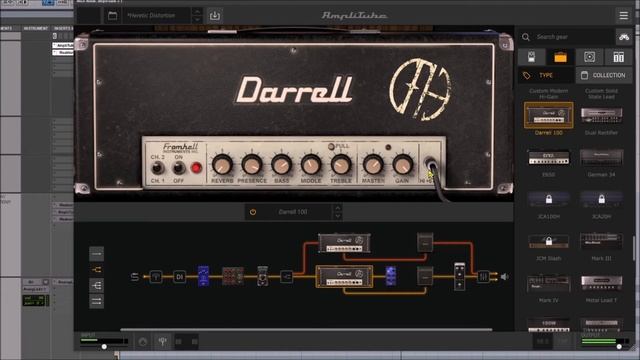The image size is (640, 360).
Task: Select the Mark III amp thumbnail
Action: click(x=601, y=241)
